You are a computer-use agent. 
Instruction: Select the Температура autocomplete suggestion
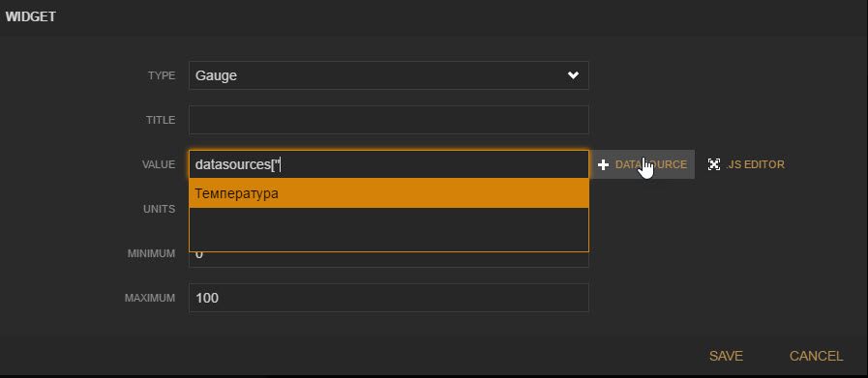(389, 193)
